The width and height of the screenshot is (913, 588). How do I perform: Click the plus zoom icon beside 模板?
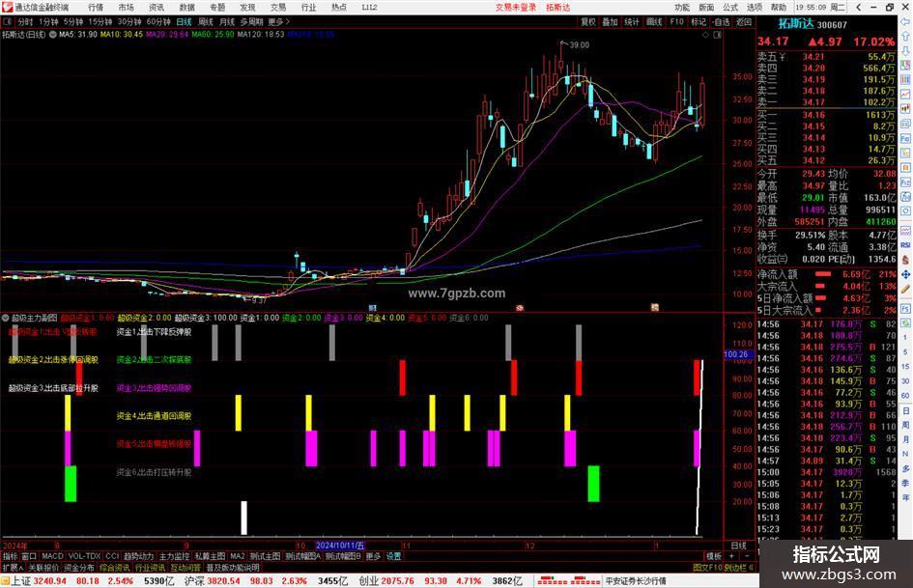[731, 556]
